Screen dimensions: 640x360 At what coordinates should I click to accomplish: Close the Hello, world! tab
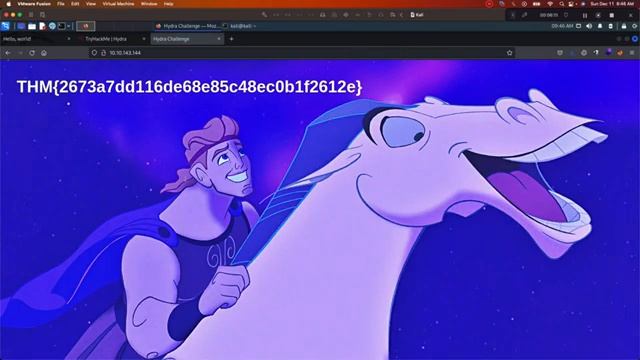[69, 39]
